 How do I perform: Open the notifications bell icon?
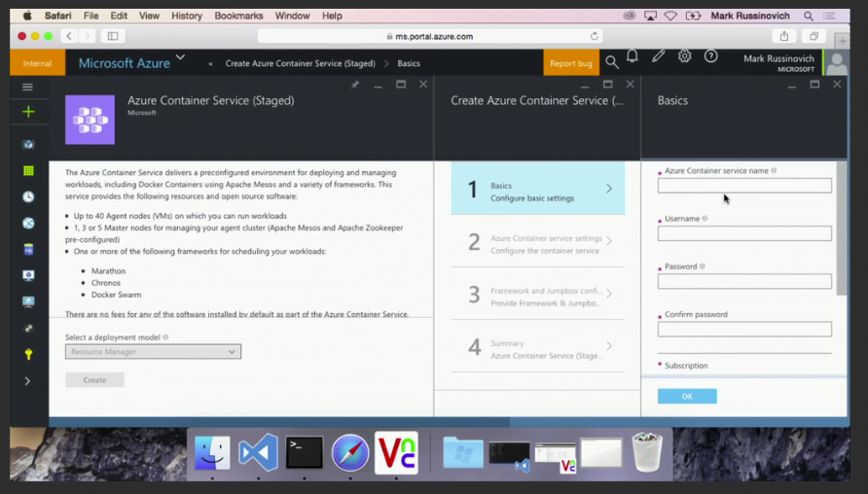click(633, 55)
